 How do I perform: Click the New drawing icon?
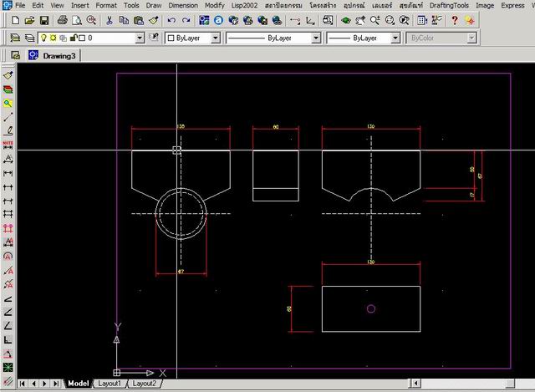[16, 20]
